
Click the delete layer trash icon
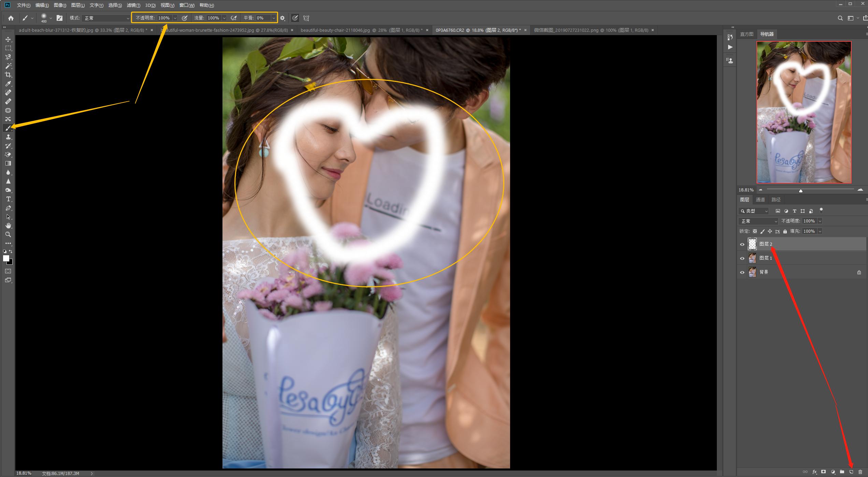click(860, 472)
